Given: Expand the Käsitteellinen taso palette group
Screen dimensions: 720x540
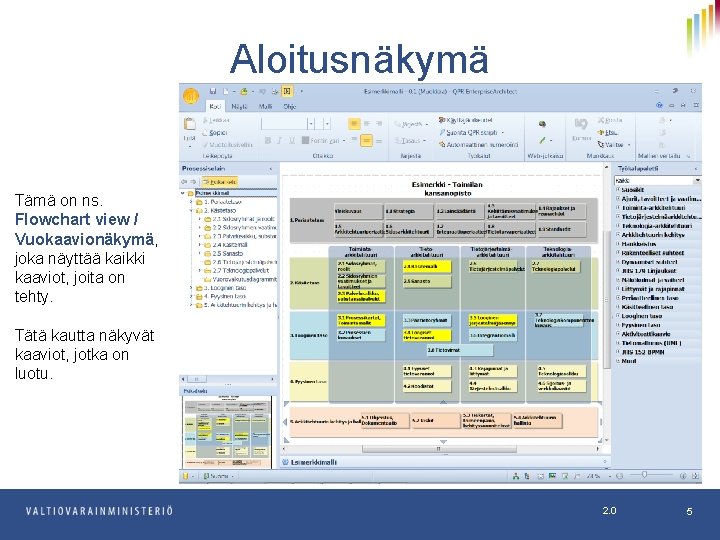Looking at the screenshot, I should click(618, 307).
